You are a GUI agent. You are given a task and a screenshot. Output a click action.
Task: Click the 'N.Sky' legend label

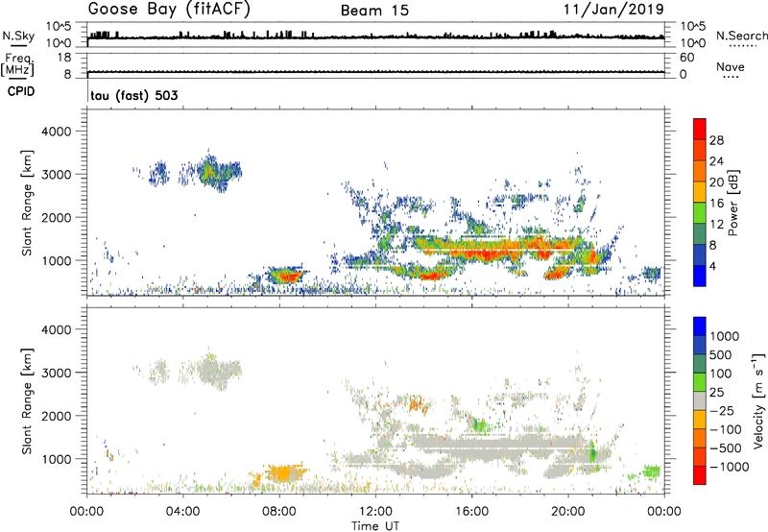click(x=18, y=36)
